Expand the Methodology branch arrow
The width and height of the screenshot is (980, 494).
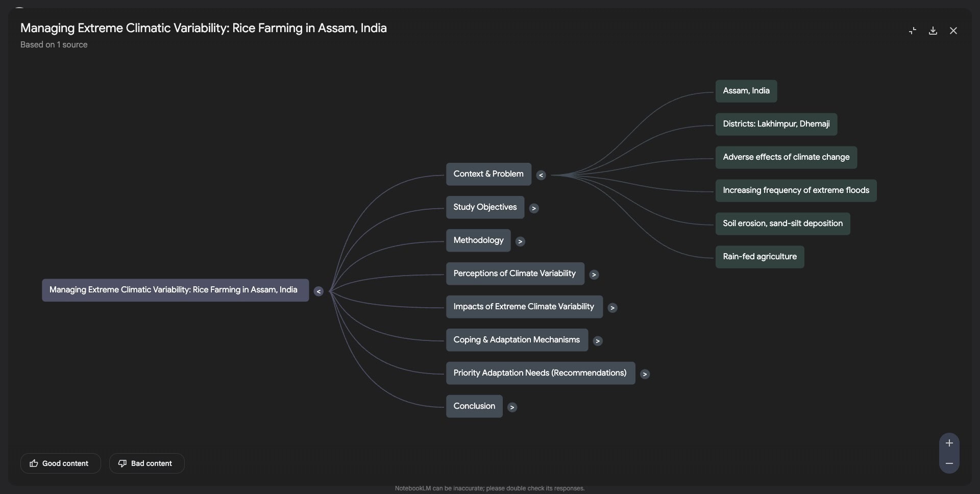pos(520,241)
